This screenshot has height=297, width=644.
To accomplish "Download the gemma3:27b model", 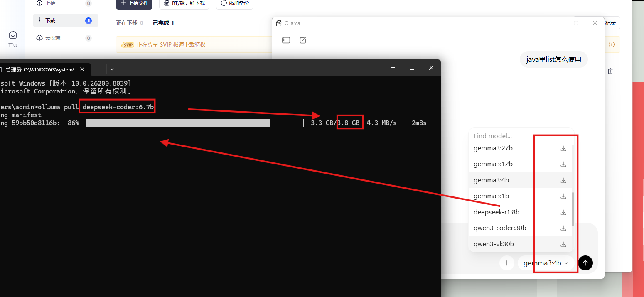I will 563,148.
